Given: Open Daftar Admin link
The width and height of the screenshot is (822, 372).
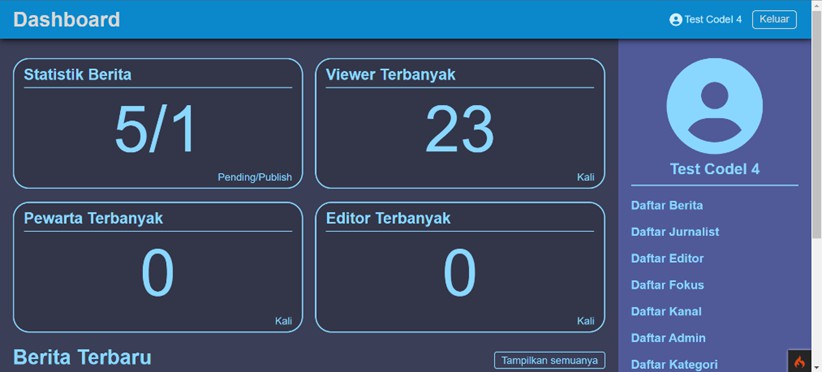Looking at the screenshot, I should click(668, 338).
